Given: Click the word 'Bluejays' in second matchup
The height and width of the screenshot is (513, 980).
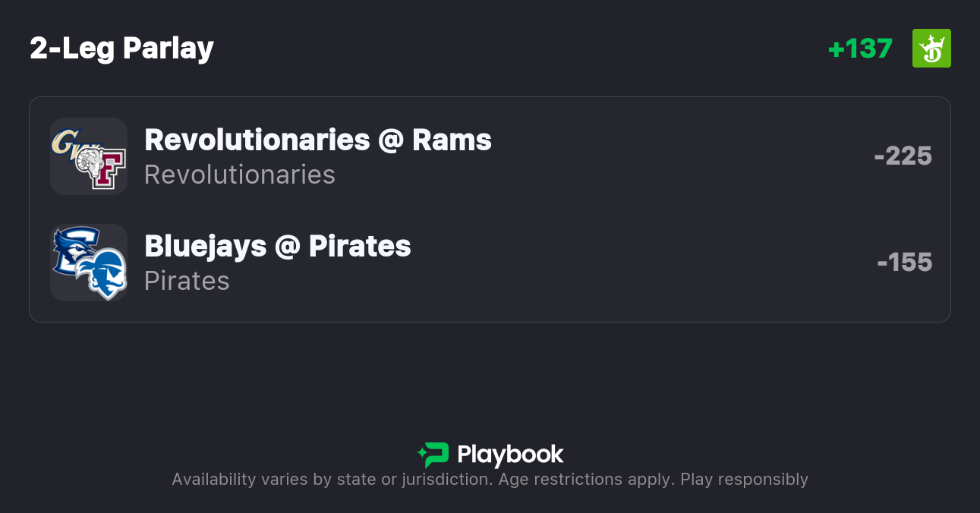Looking at the screenshot, I should point(205,246).
